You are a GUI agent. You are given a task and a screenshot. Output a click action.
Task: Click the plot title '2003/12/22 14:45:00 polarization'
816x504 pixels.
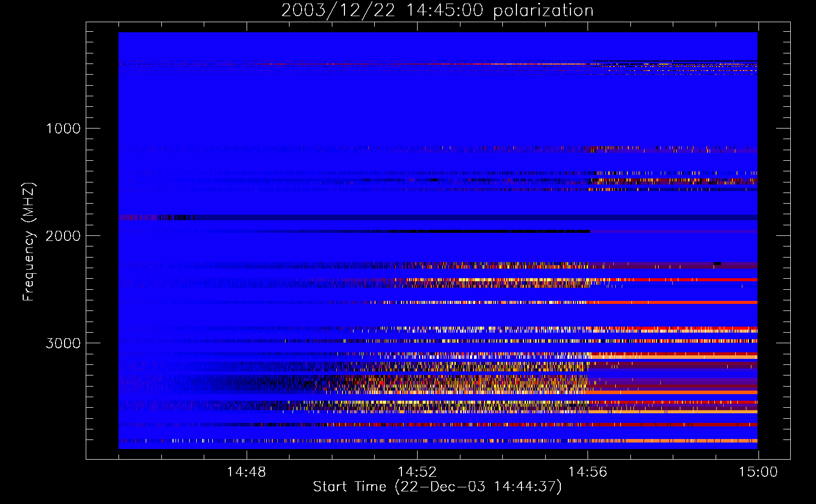(x=437, y=11)
